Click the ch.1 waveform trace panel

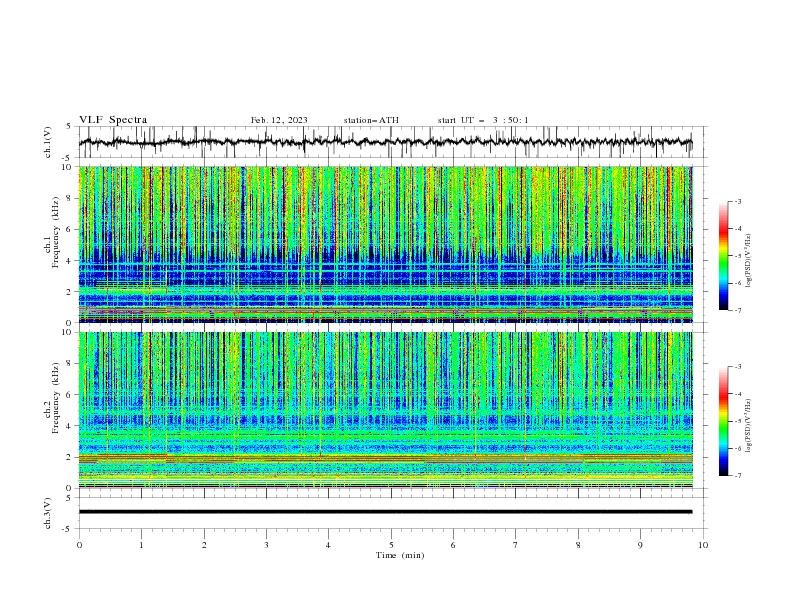391,142
